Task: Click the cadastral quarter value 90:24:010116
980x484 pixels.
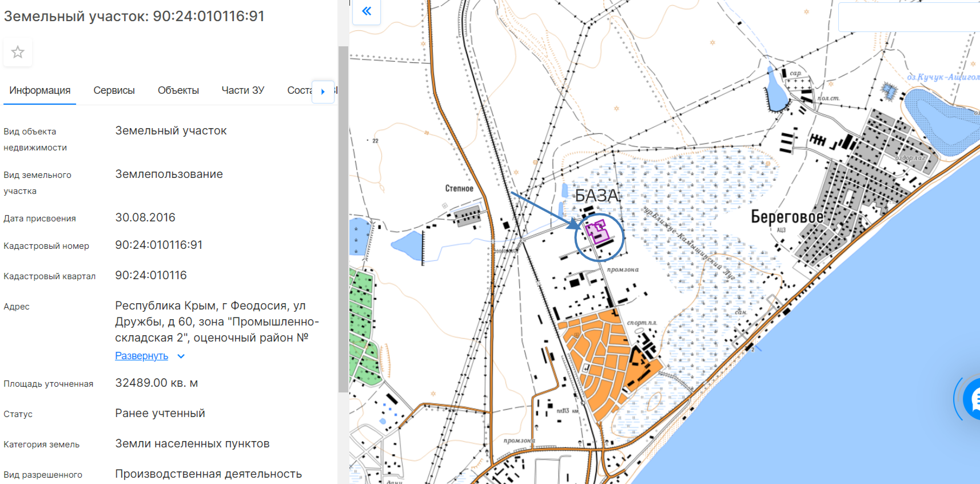Action: (151, 275)
